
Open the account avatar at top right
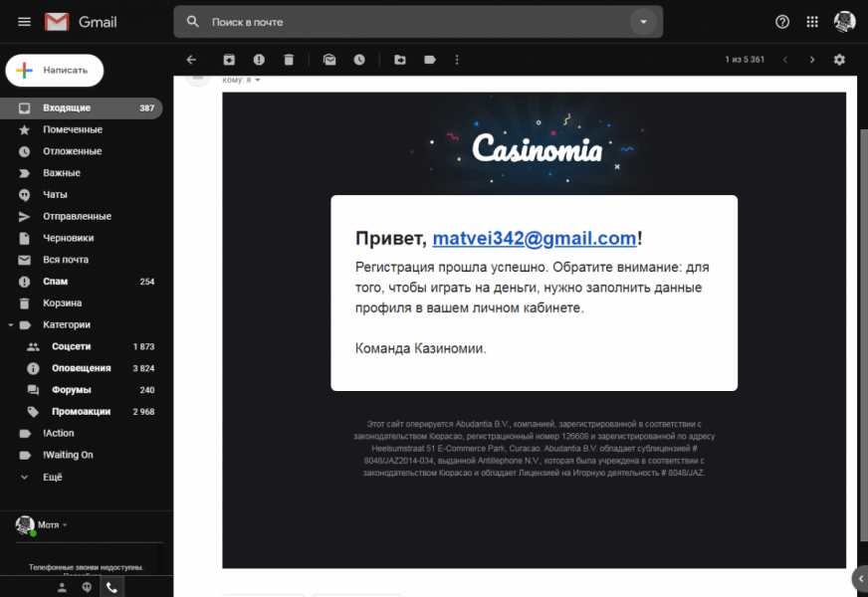click(x=845, y=22)
